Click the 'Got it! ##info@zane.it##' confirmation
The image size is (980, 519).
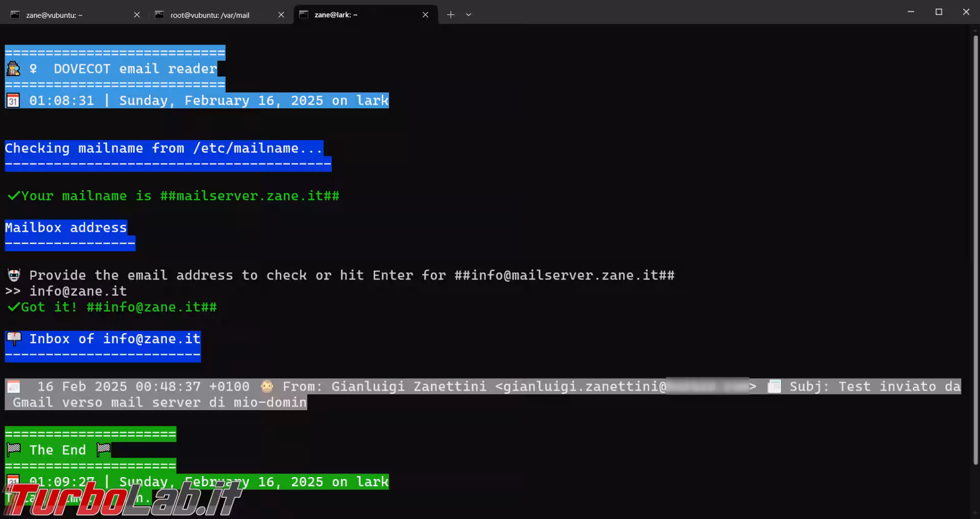(x=119, y=307)
